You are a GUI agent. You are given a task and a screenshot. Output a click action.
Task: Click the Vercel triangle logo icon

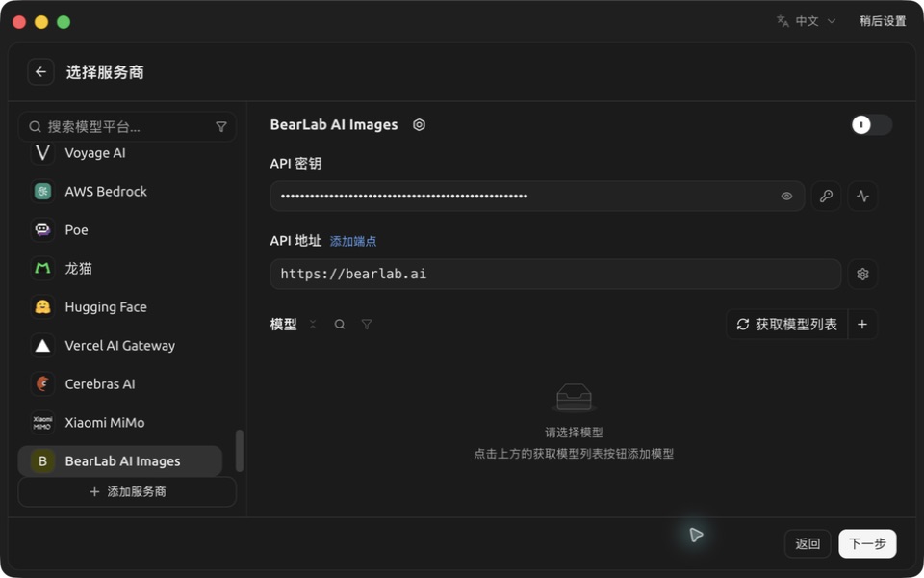pyautogui.click(x=42, y=346)
